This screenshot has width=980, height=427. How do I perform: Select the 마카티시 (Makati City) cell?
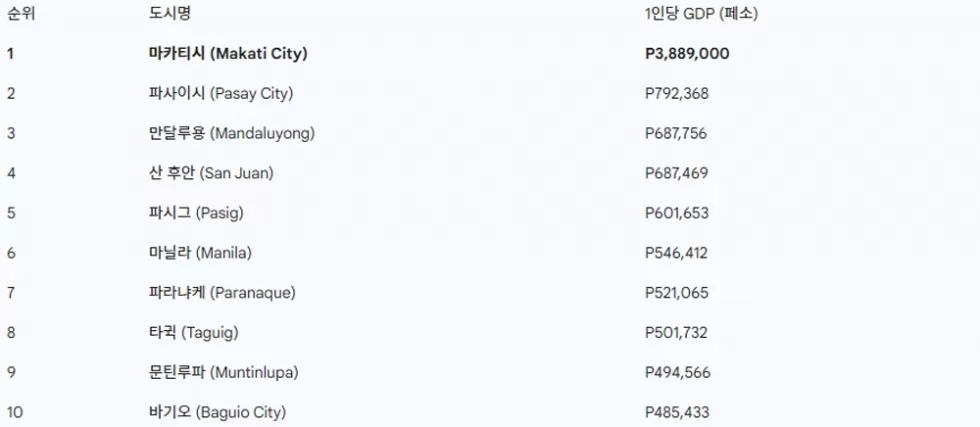point(227,54)
